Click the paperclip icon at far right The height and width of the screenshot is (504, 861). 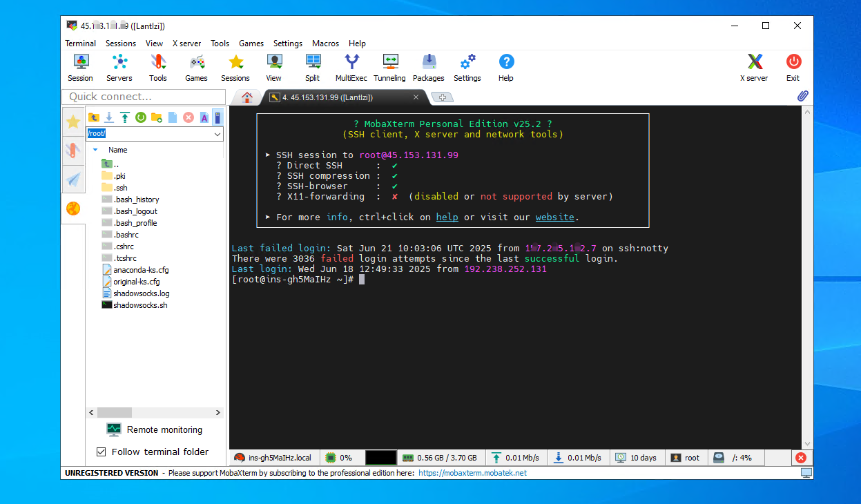pos(802,97)
